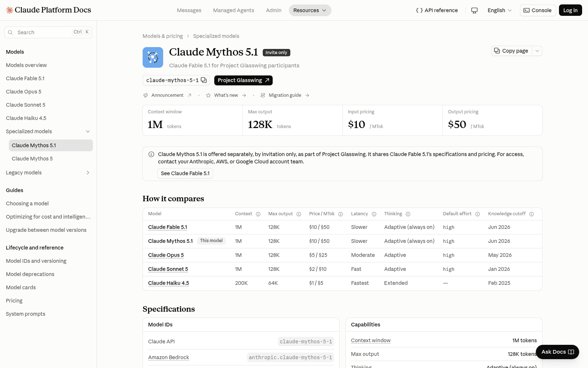Open Claude Haiku 4.5 link in comparison table
This screenshot has height=368, width=588.
168,283
